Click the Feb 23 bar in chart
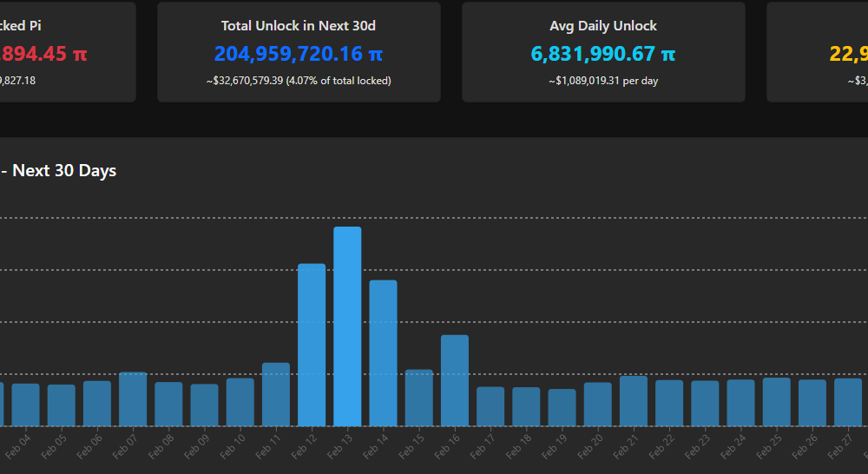Screen dimensions: 868x474 click(x=705, y=403)
